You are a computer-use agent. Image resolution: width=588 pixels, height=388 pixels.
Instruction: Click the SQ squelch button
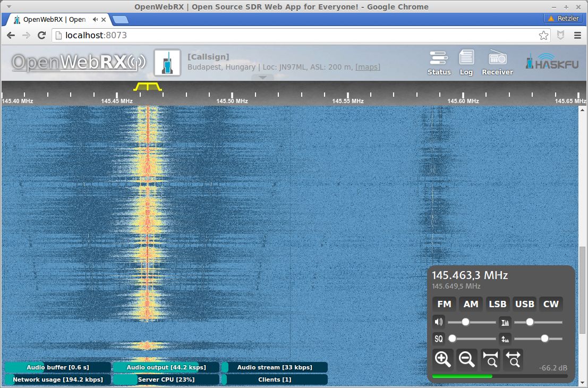[x=439, y=339]
